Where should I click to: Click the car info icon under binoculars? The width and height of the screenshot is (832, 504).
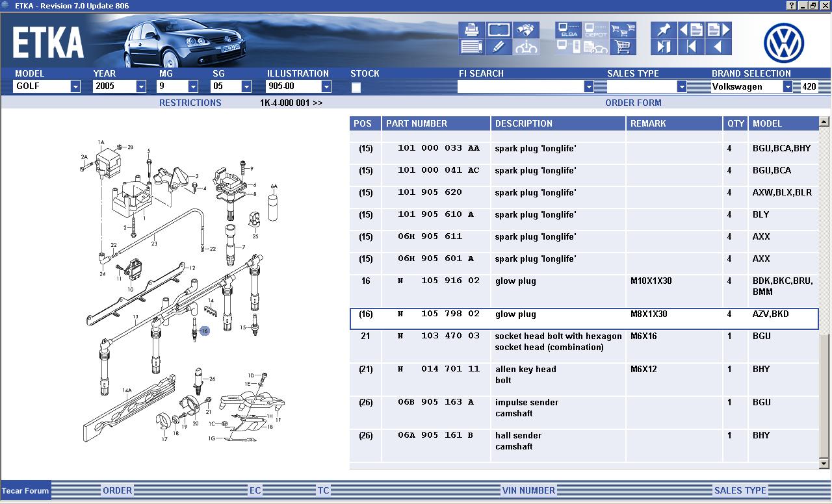(525, 47)
